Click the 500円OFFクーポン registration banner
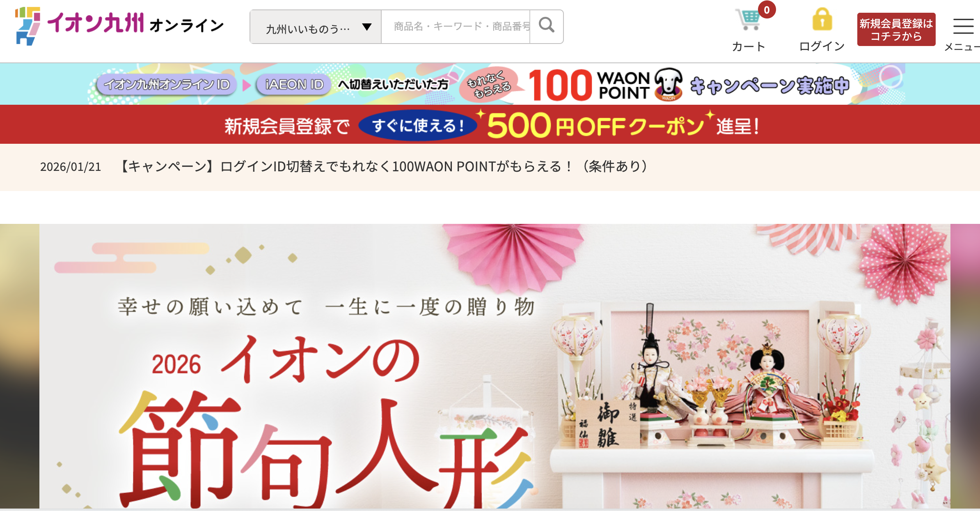The image size is (980, 511). coord(490,124)
